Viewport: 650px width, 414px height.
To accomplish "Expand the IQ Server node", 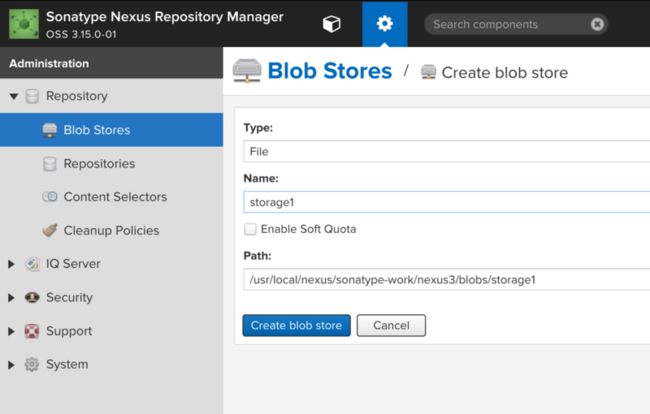I will click(x=12, y=264).
